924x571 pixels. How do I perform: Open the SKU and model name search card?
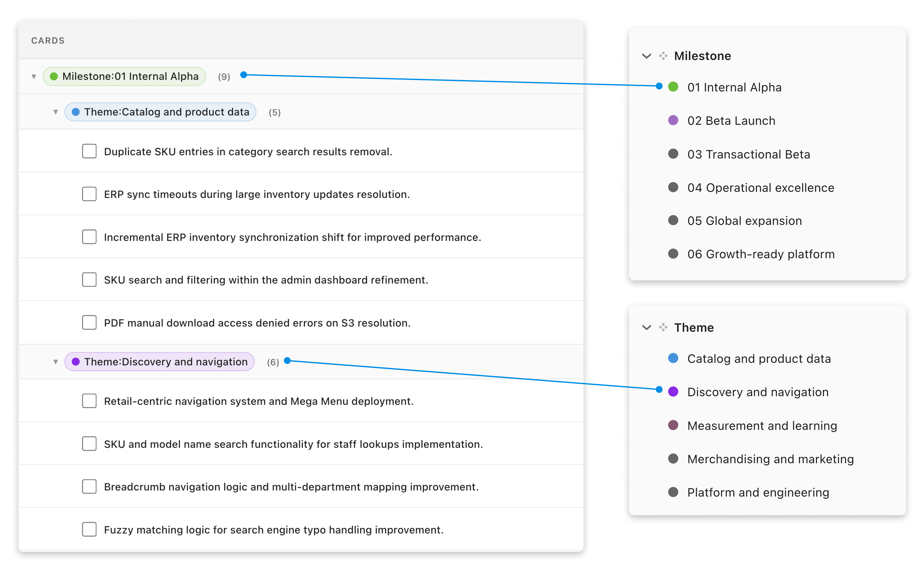click(x=293, y=444)
